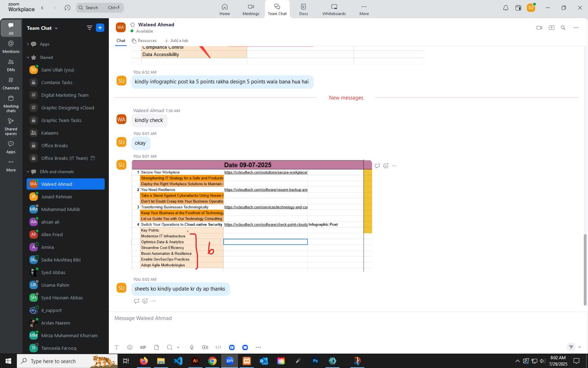
Task: Record an audio message with the microphone
Action: (x=192, y=347)
